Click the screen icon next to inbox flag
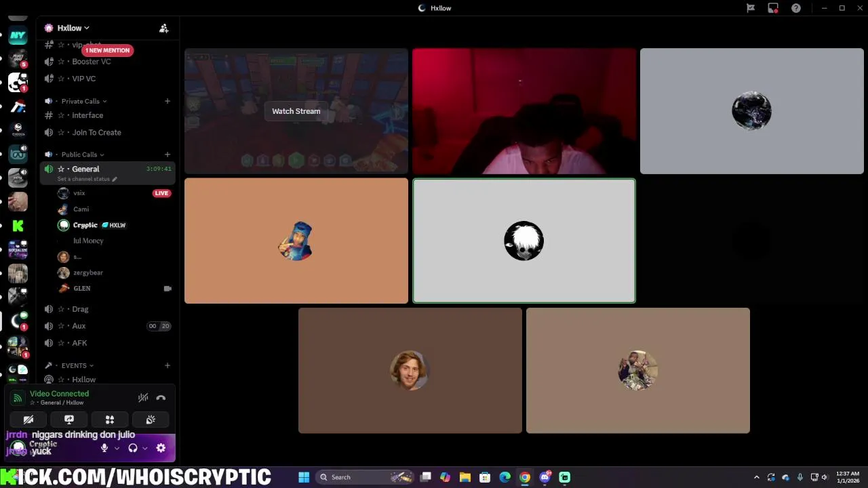This screenshot has height=488, width=868. pyautogui.click(x=773, y=8)
